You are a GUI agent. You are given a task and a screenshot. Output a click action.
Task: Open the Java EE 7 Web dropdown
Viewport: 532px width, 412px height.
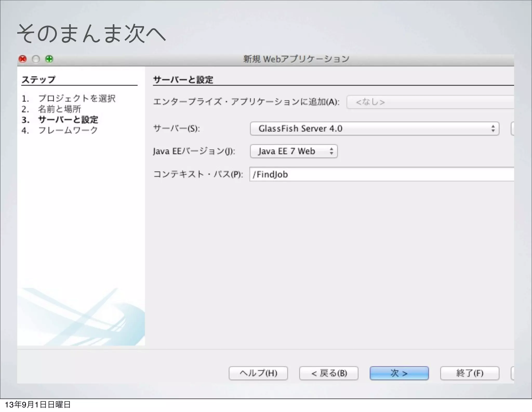(x=294, y=151)
